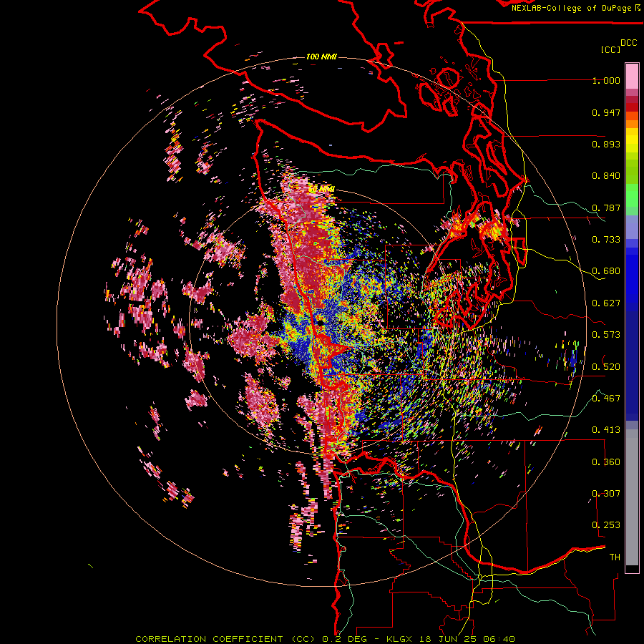Select the 0.573 scale value

[x=606, y=335]
